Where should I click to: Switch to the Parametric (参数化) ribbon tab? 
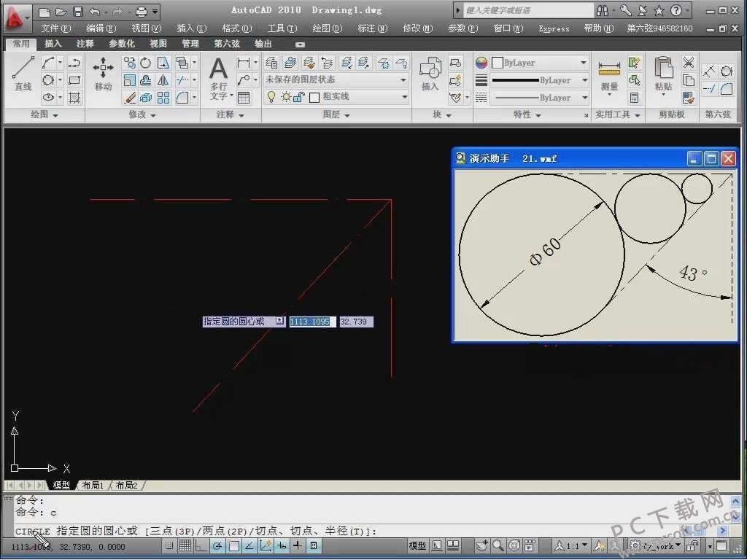[x=122, y=44]
